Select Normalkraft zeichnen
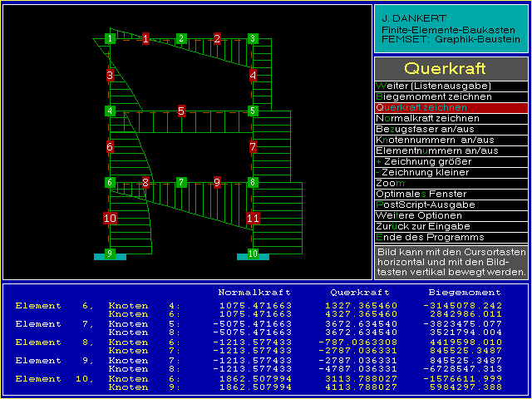 click(451, 118)
